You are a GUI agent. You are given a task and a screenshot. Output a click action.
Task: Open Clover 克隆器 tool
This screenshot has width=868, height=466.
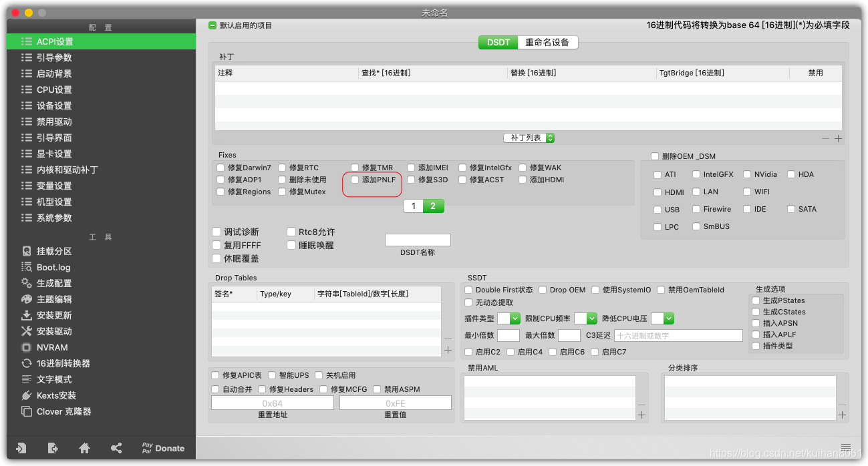[x=101, y=411]
